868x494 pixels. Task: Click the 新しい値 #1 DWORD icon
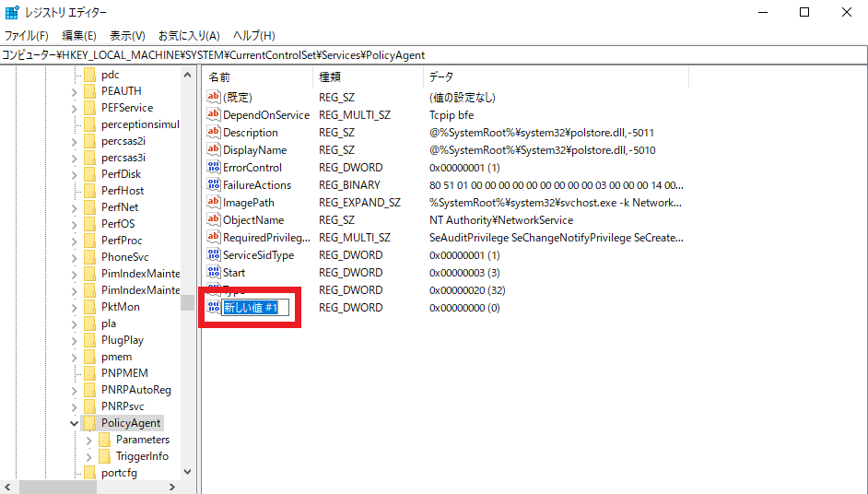pyautogui.click(x=214, y=307)
